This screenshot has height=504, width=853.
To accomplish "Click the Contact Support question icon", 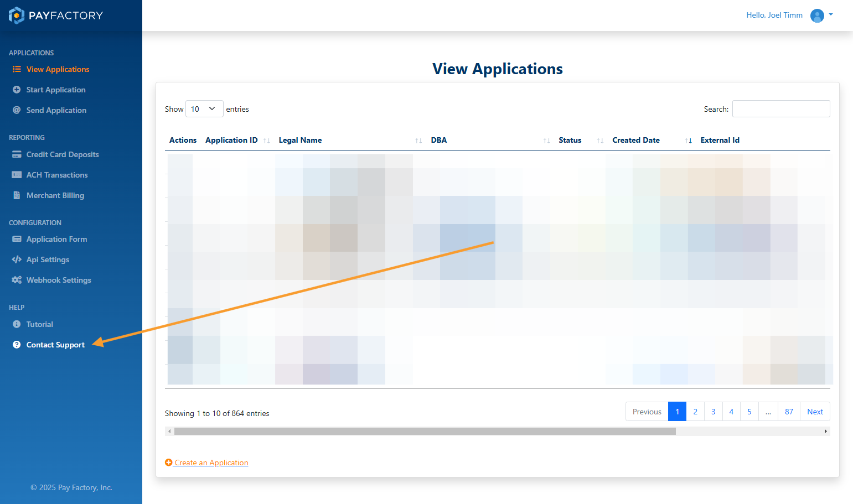I will click(x=17, y=345).
